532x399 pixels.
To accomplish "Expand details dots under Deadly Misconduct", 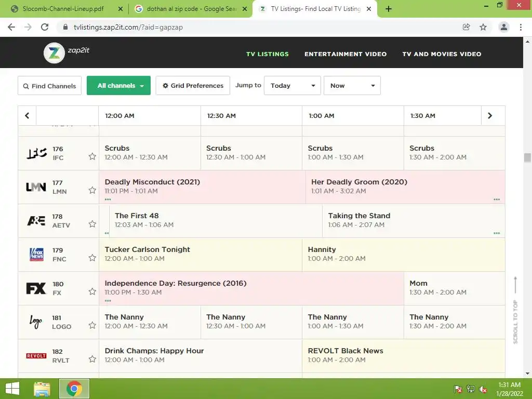I will 108,199.
